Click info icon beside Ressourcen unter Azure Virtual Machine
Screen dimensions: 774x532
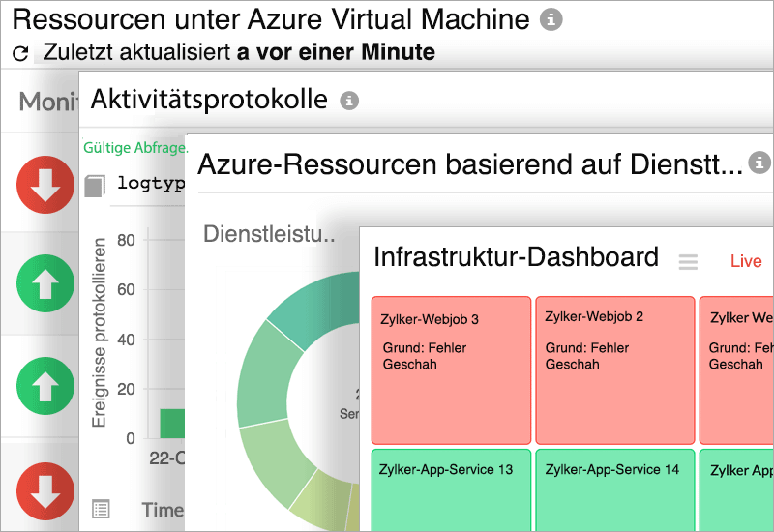point(551,19)
